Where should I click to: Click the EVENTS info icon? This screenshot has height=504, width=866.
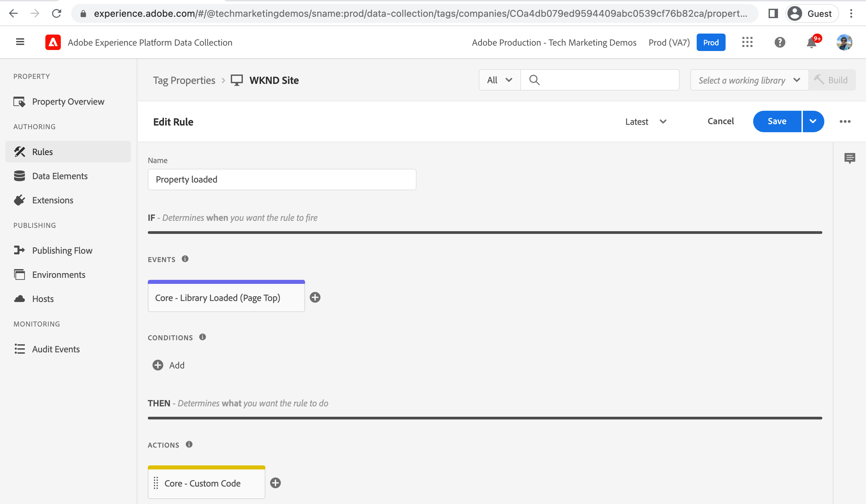185,259
